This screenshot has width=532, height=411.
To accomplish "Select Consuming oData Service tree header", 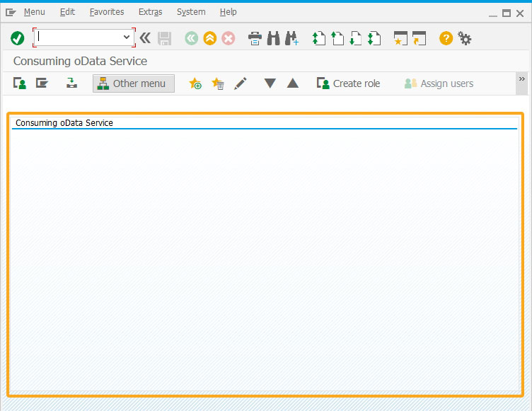I will pyautogui.click(x=64, y=123).
